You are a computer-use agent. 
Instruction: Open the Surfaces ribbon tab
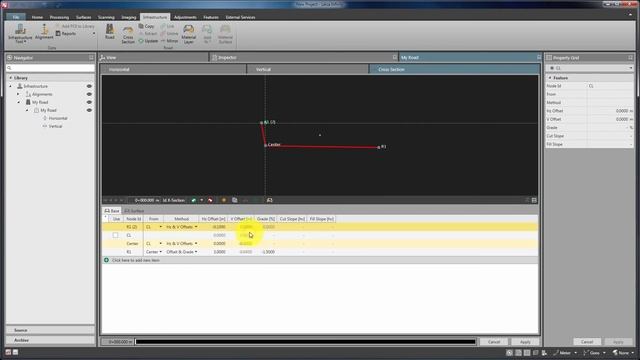click(x=83, y=17)
